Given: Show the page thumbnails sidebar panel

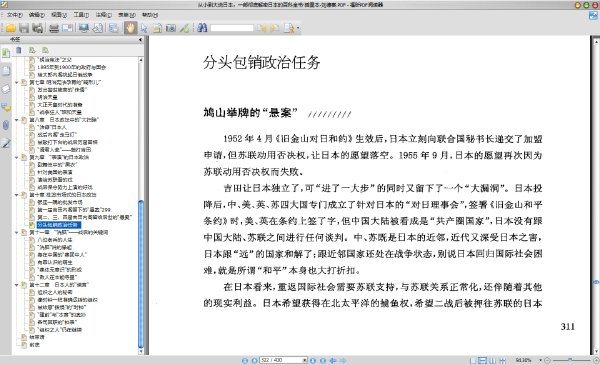Looking at the screenshot, I should (6, 71).
